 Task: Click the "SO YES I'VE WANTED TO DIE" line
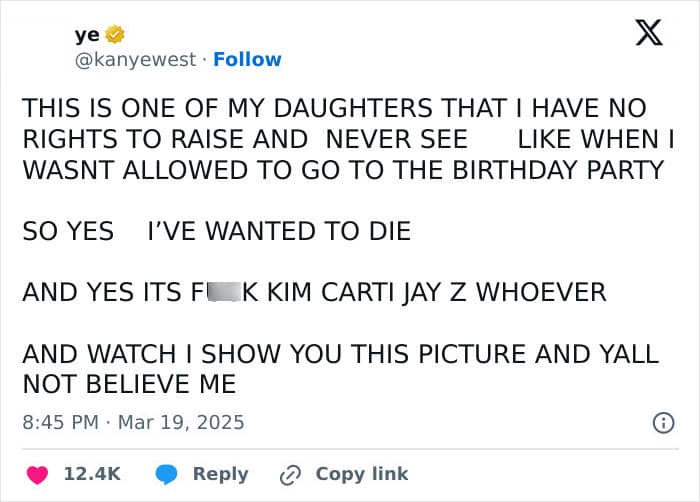(216, 232)
